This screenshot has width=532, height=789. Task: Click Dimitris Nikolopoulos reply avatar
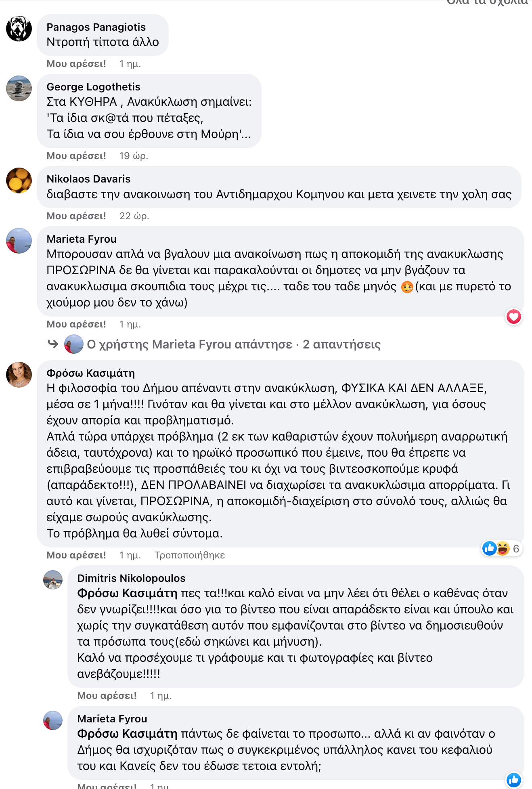[x=53, y=580]
